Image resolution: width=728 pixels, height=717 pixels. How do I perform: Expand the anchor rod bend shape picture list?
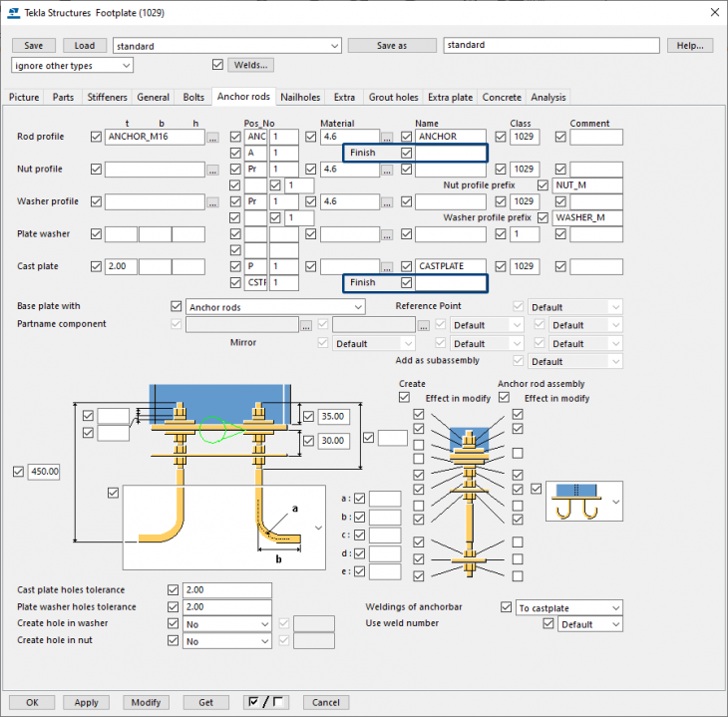318,528
